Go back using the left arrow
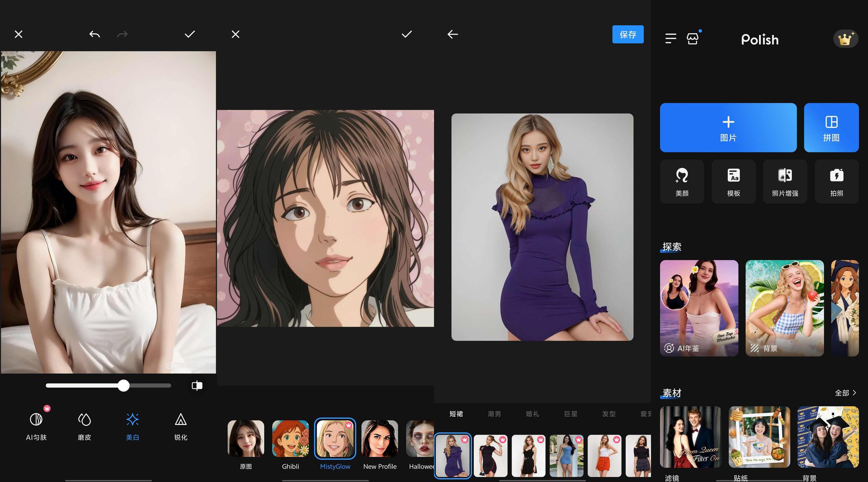Viewport: 868px width, 482px height. pyautogui.click(x=453, y=35)
